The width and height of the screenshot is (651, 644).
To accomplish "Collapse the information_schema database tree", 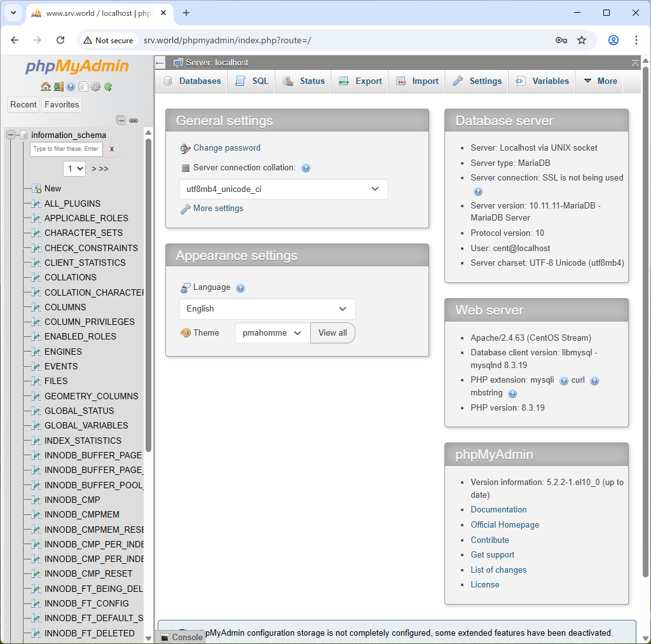I will 11,135.
